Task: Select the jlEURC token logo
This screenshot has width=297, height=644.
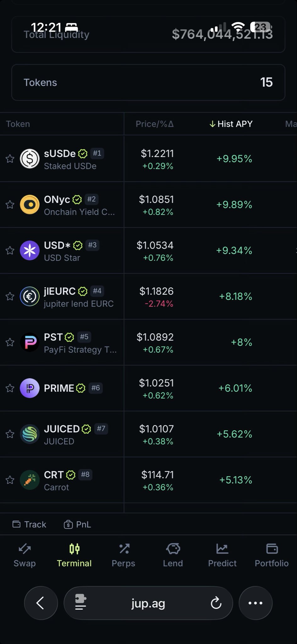Action: coord(30,297)
